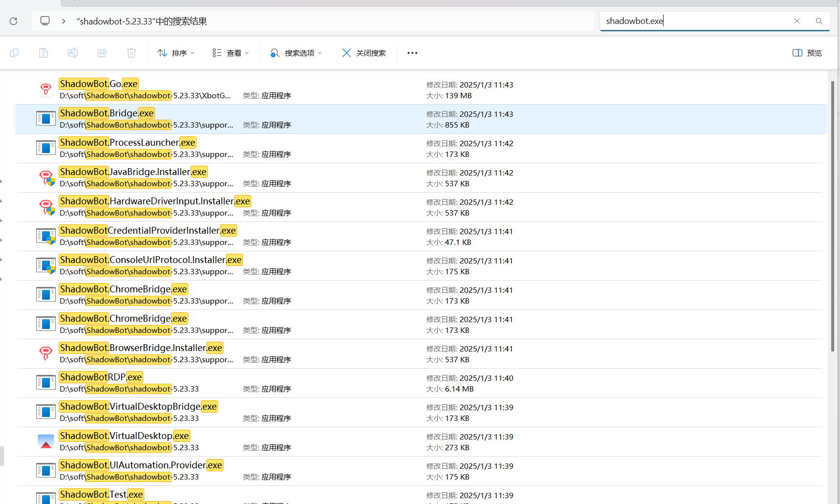Screen dimensions: 840x504
Task: Click the vertical scrollbar thumb
Action: coord(833,215)
